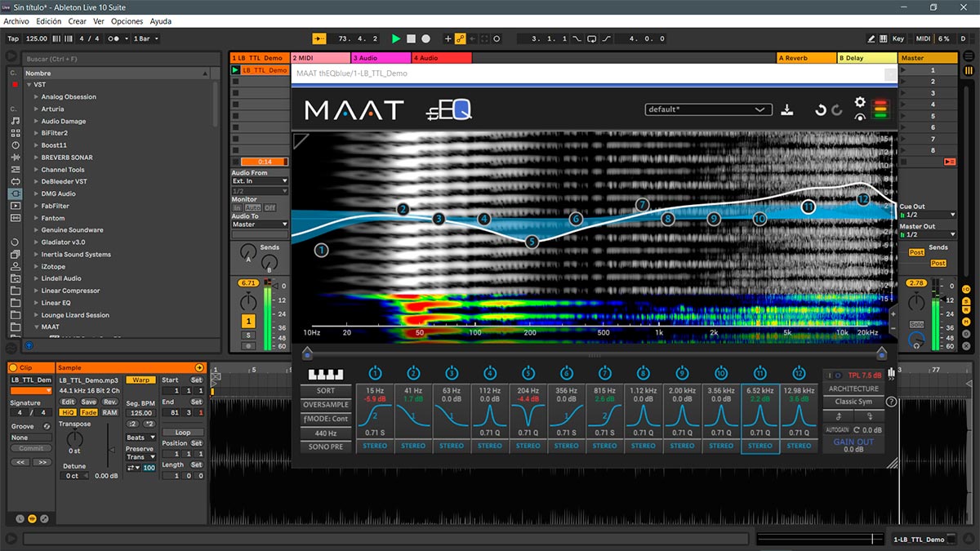
Task: Launch the LB_TTL_Demo clip
Action: pyautogui.click(x=236, y=70)
